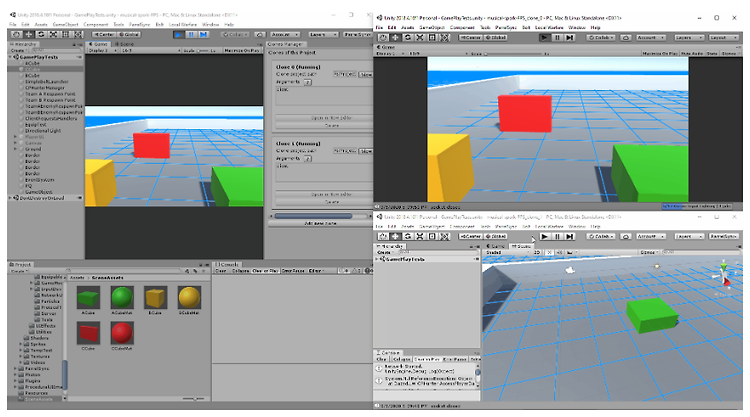Screen dimensions: 750x417
Task: Open Assets menu in main Unity window
Action: (x=41, y=24)
